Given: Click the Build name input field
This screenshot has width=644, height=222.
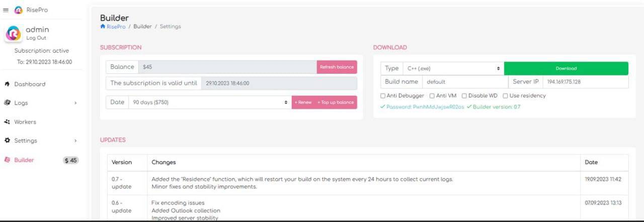Looking at the screenshot, I should pos(465,81).
